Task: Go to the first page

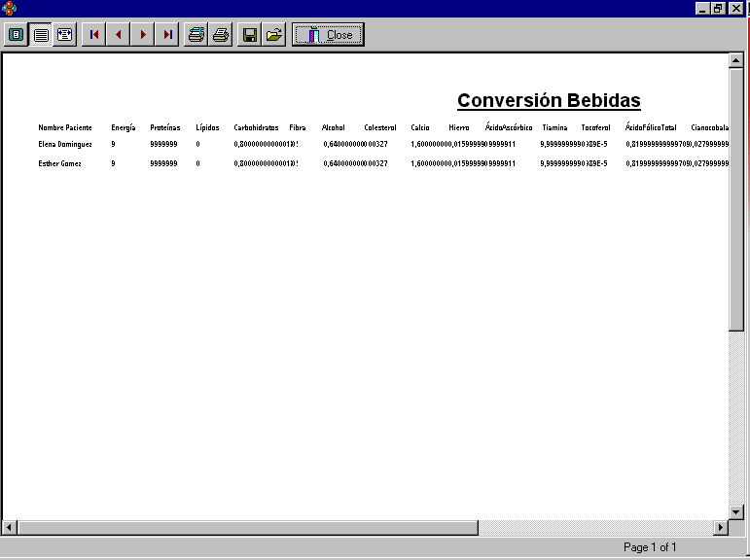Action: click(94, 35)
